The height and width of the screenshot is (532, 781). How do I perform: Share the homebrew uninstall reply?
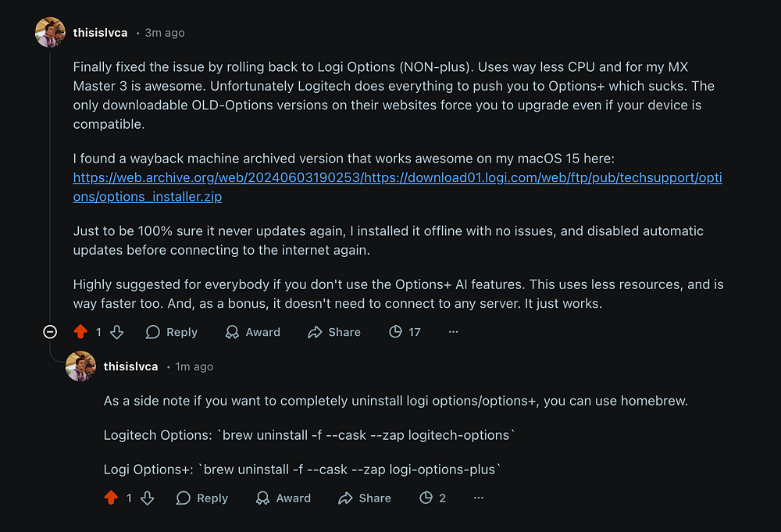[365, 498]
